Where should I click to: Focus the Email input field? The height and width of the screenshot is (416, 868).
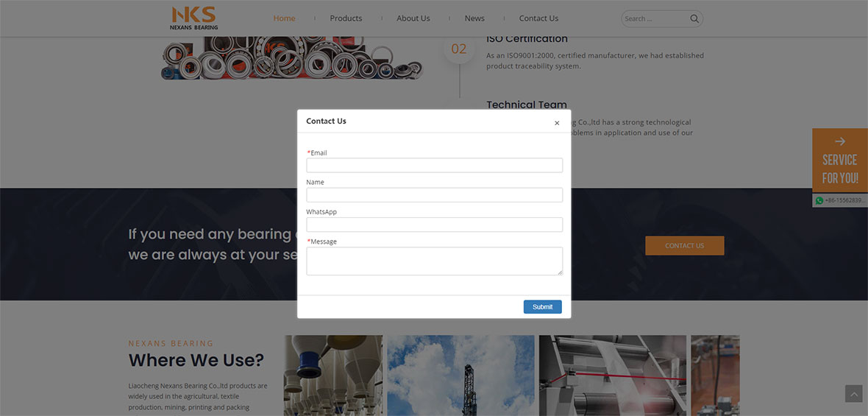coord(434,166)
